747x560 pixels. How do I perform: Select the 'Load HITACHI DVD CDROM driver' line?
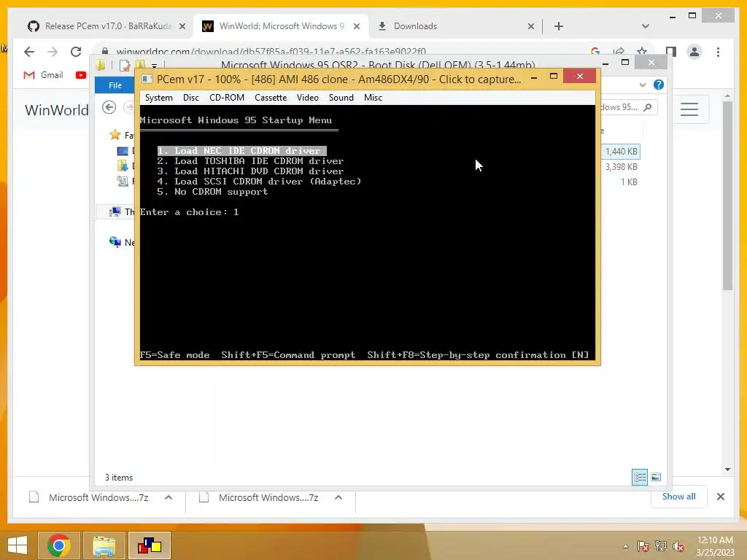(250, 171)
